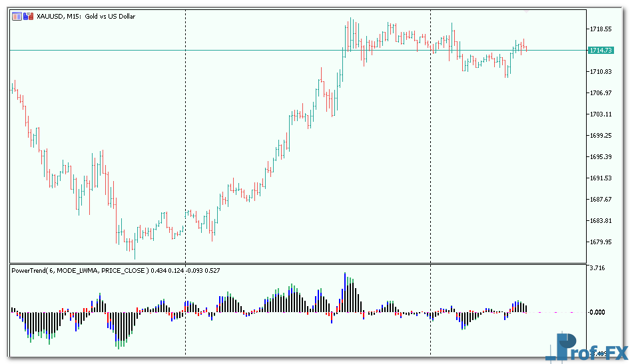The image size is (630, 364).
Task: Click the XAUUSD, M15 chart title text
Action: pos(86,16)
